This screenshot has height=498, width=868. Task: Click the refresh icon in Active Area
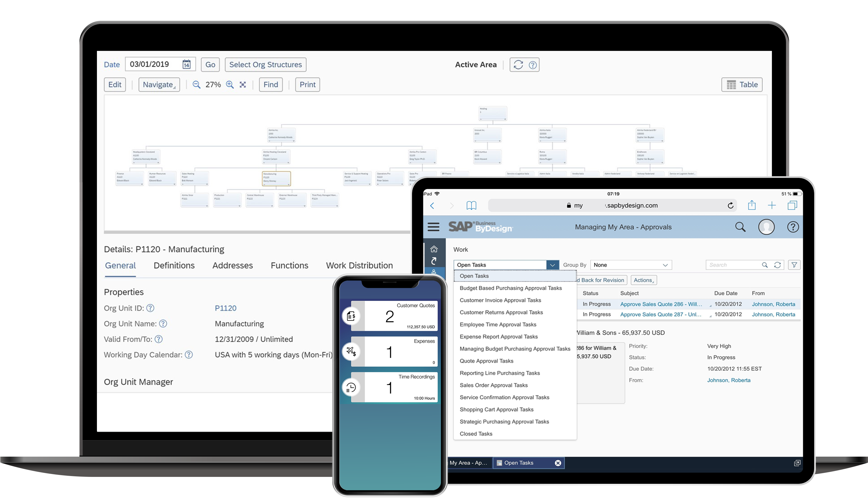518,64
